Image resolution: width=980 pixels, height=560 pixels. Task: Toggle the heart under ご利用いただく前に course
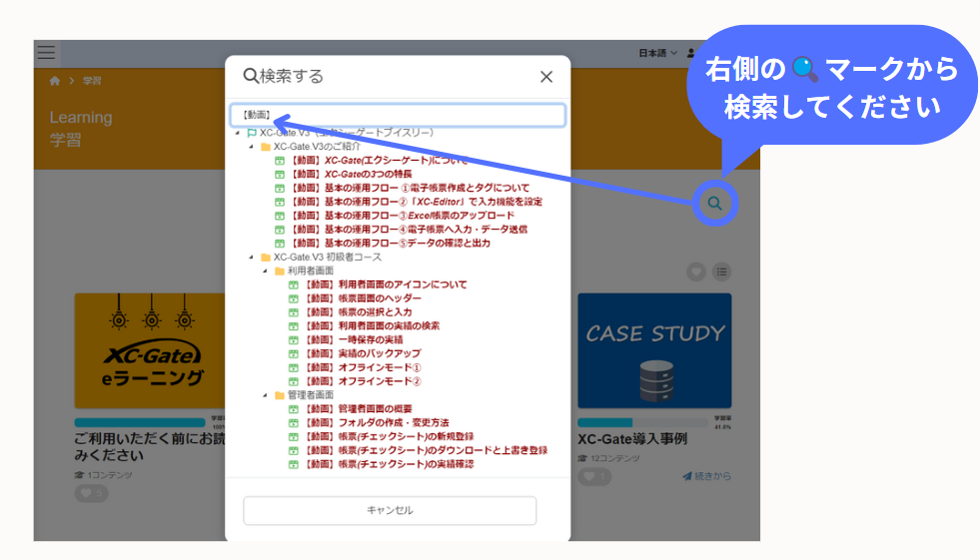(90, 492)
